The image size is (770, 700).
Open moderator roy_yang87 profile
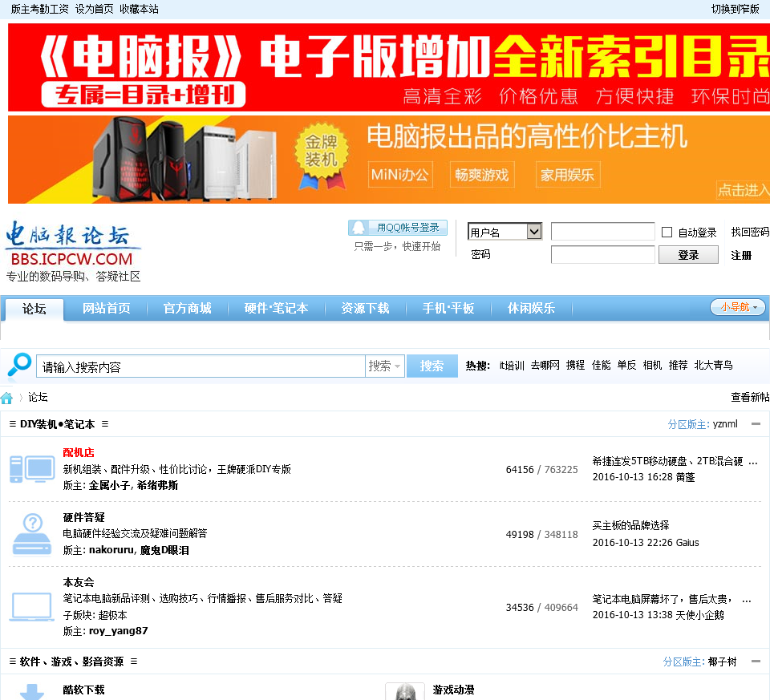click(119, 631)
